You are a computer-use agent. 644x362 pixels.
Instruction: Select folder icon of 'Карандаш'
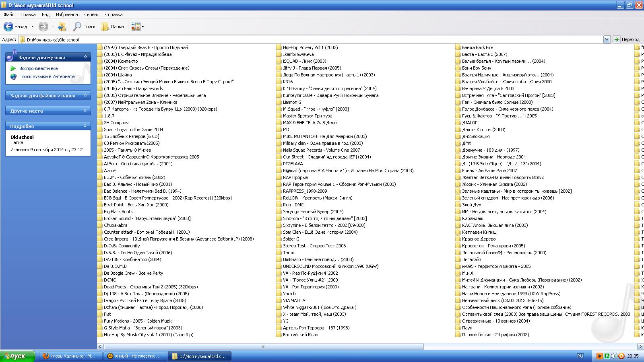(x=458, y=218)
